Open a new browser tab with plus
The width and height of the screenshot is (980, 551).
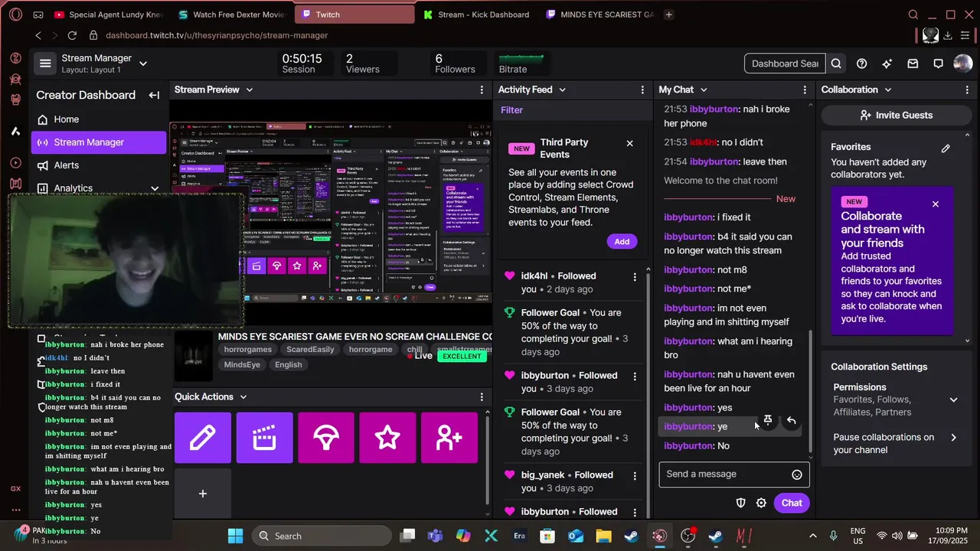(668, 15)
